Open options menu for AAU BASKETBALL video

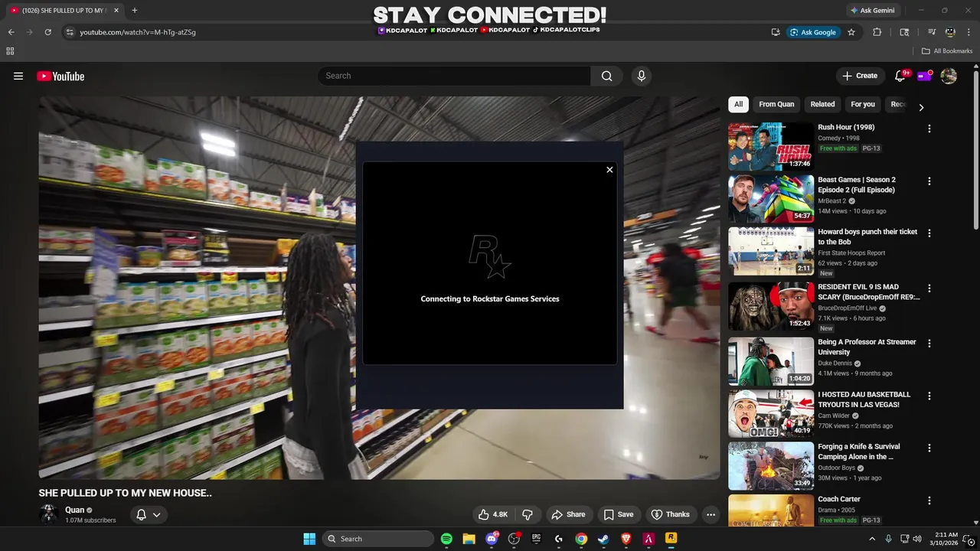coord(929,396)
